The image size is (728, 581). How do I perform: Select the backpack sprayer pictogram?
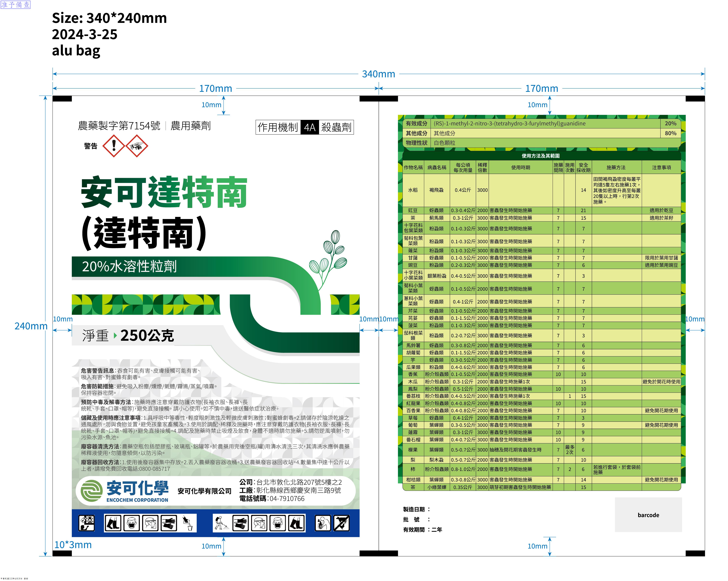tap(222, 523)
